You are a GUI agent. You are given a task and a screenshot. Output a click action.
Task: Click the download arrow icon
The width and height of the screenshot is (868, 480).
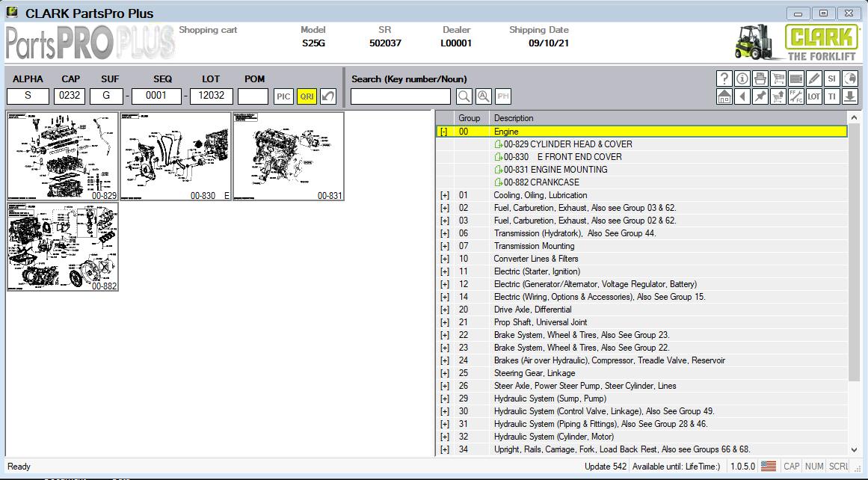[849, 96]
